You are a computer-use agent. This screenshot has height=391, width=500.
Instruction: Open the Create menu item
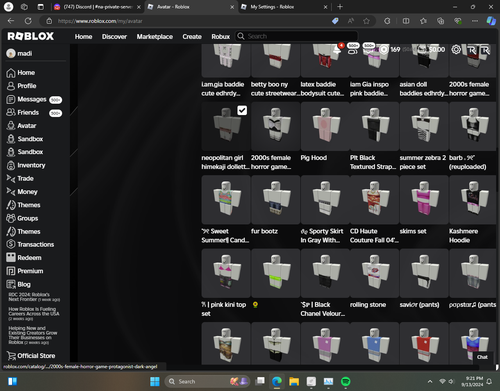coord(192,37)
